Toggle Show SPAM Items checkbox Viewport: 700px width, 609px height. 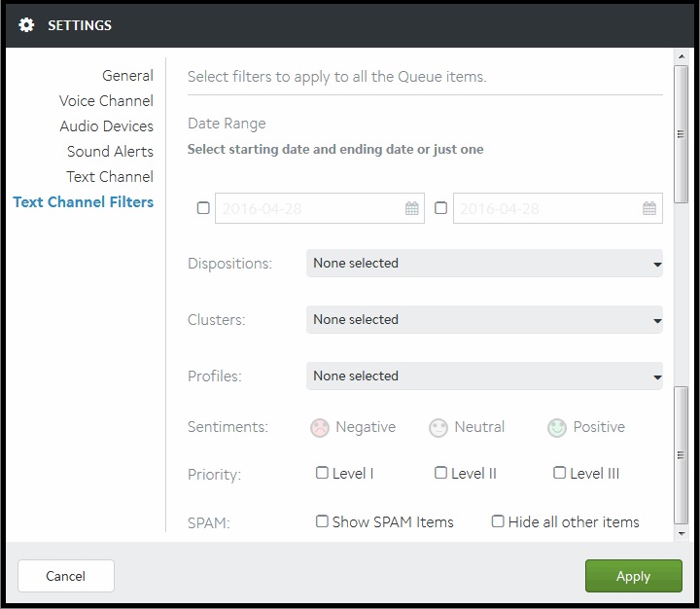point(322,521)
